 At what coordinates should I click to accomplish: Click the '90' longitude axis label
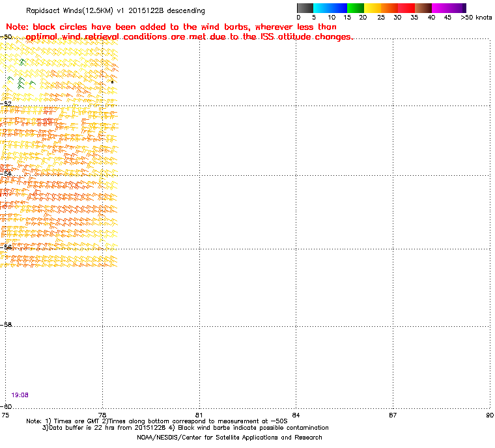[x=490, y=415]
